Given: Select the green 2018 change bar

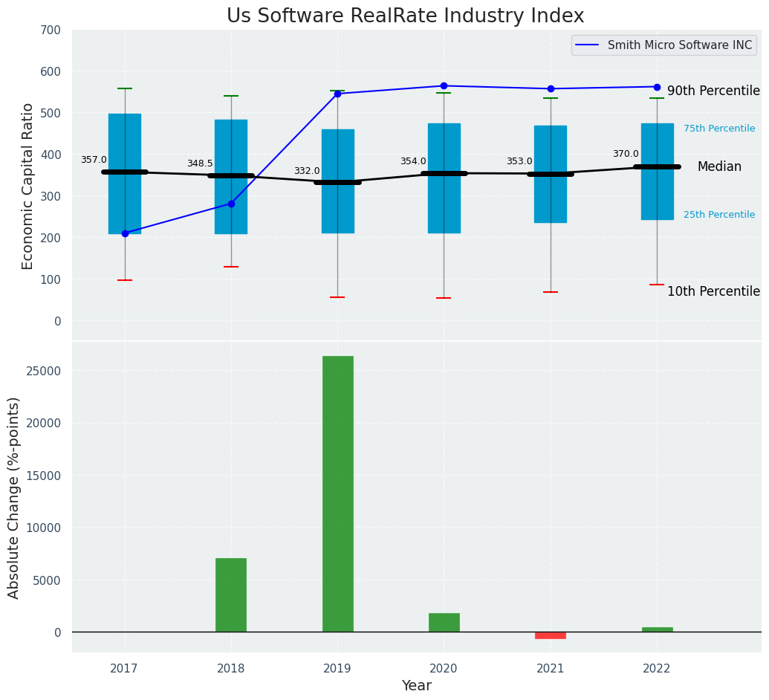Looking at the screenshot, I should pyautogui.click(x=231, y=594).
